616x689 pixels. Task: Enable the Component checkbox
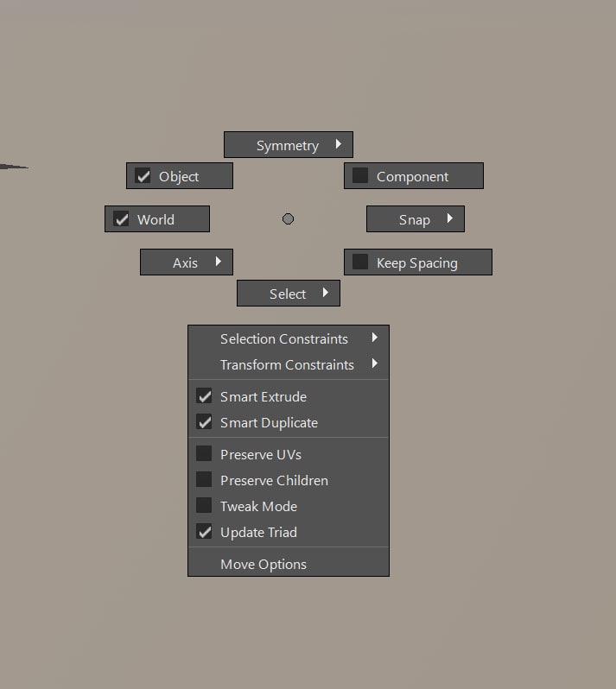(x=360, y=176)
